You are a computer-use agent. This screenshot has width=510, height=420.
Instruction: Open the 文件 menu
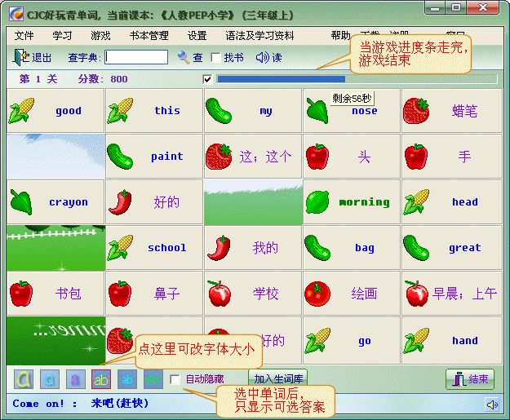click(x=24, y=36)
